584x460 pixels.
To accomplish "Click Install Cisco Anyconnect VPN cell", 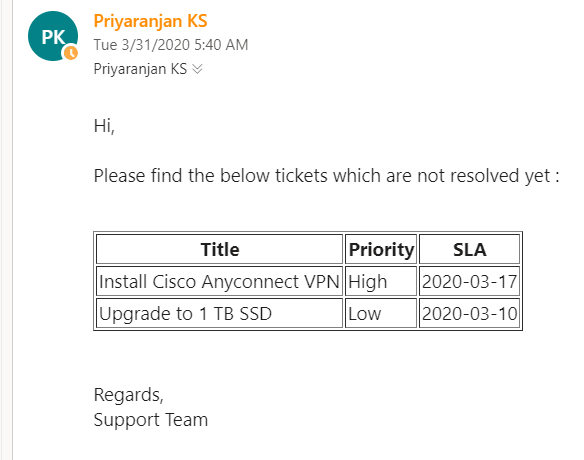I will [219, 281].
